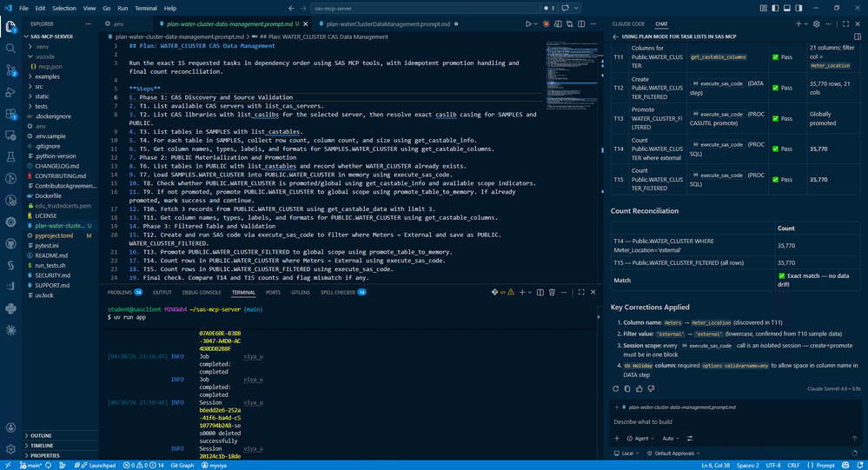Open the Auto model dropdown
The image size is (868, 470).
[x=671, y=439]
